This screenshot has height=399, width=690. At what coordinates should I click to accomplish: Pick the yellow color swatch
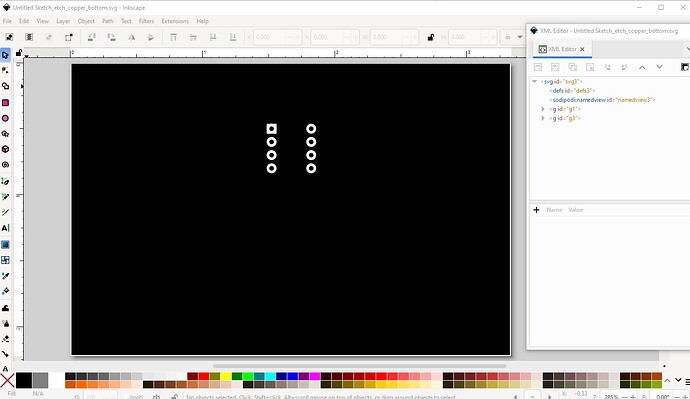pos(226,376)
